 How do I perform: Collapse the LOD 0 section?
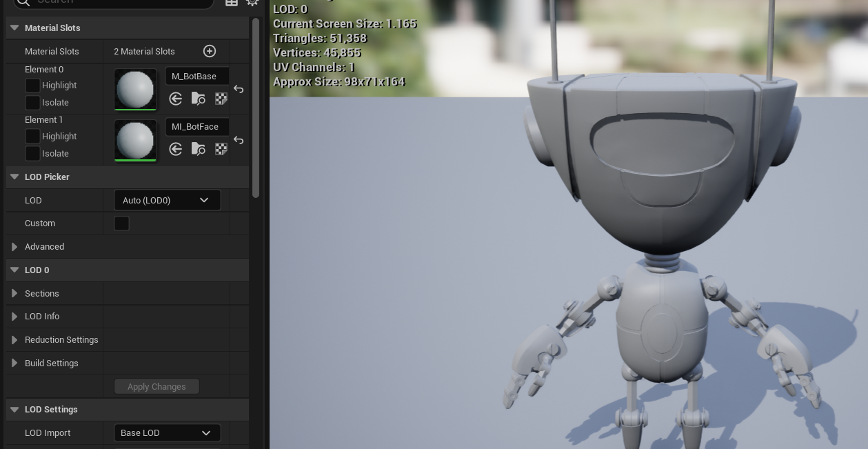pyautogui.click(x=14, y=270)
